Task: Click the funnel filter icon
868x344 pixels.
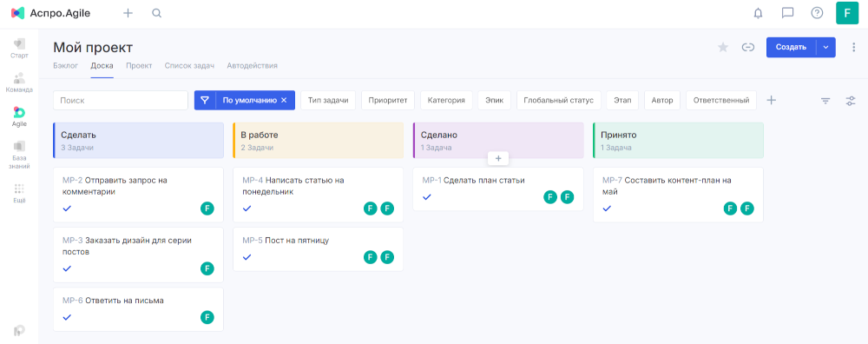Action: 205,100
